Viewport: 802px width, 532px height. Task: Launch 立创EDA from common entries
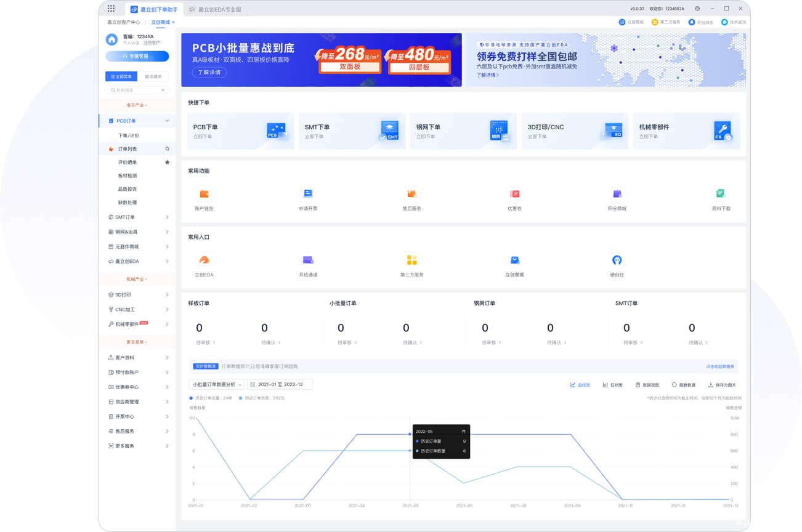click(204, 260)
